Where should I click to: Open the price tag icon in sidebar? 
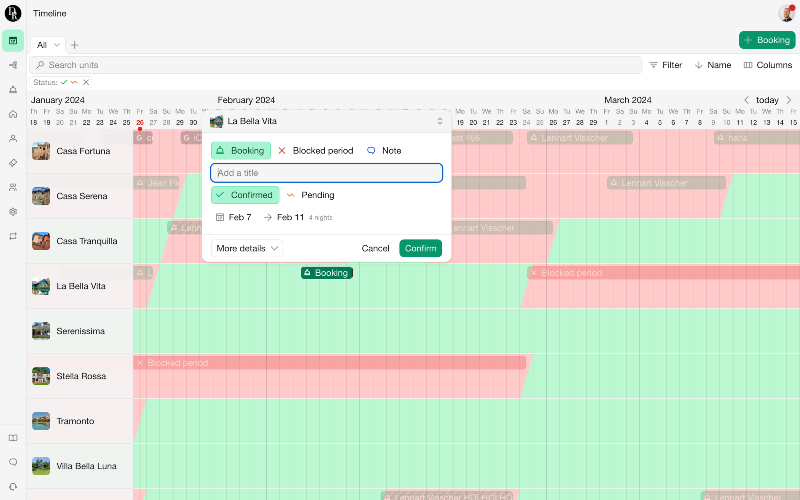13,163
